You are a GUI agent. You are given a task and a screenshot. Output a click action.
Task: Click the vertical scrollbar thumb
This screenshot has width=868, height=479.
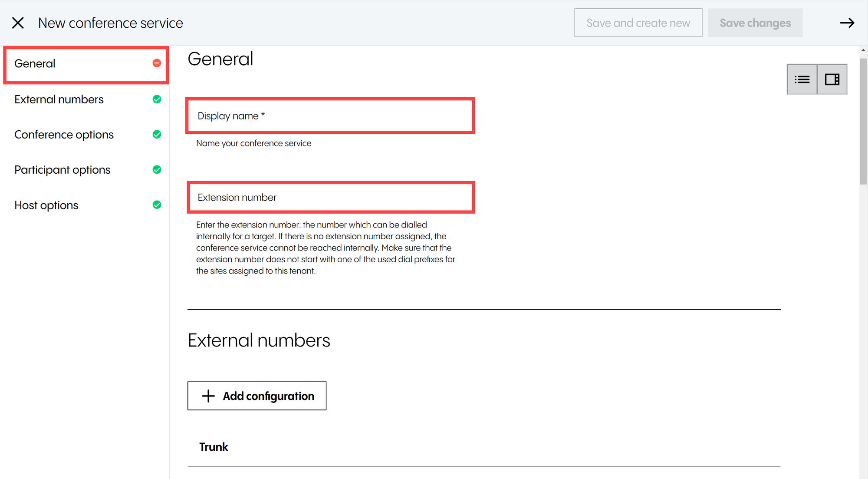[x=863, y=122]
